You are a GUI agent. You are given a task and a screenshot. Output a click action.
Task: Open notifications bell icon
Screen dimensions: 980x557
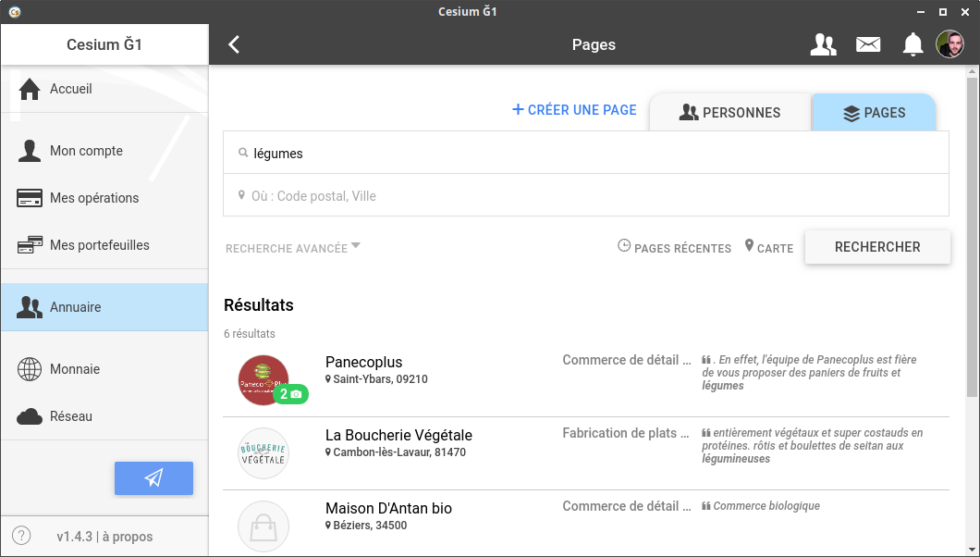pos(913,44)
